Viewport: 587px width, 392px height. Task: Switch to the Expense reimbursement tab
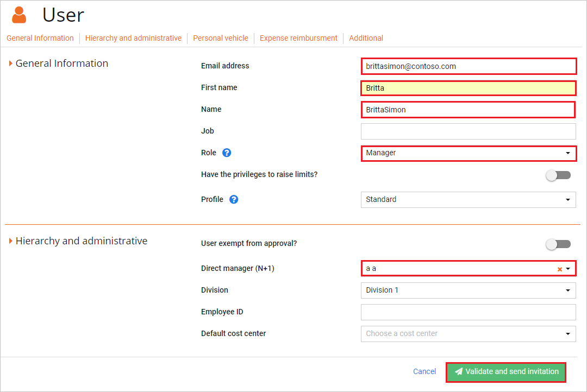pos(298,38)
